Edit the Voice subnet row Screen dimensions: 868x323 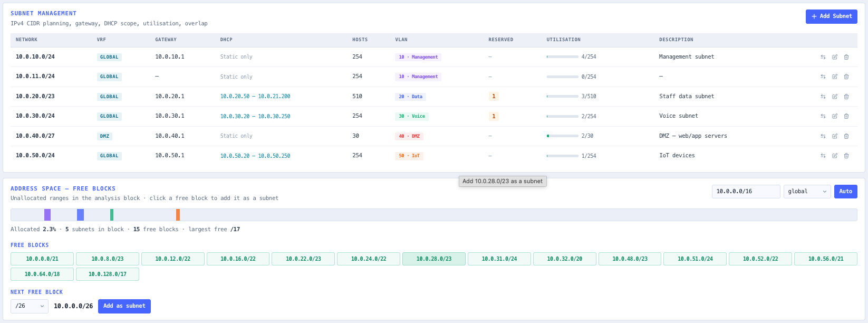coord(835,116)
